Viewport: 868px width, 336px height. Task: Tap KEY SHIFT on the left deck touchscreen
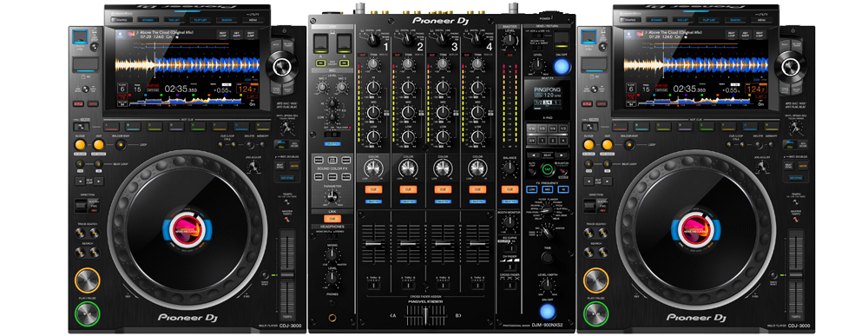[236, 35]
